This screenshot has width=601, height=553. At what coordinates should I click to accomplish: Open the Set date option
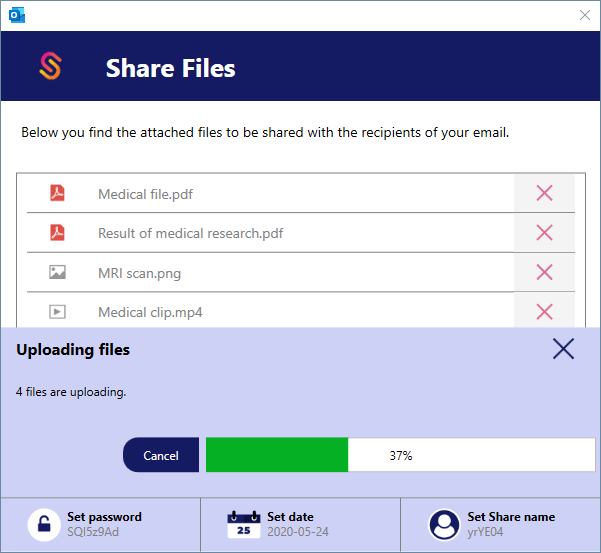(x=290, y=518)
